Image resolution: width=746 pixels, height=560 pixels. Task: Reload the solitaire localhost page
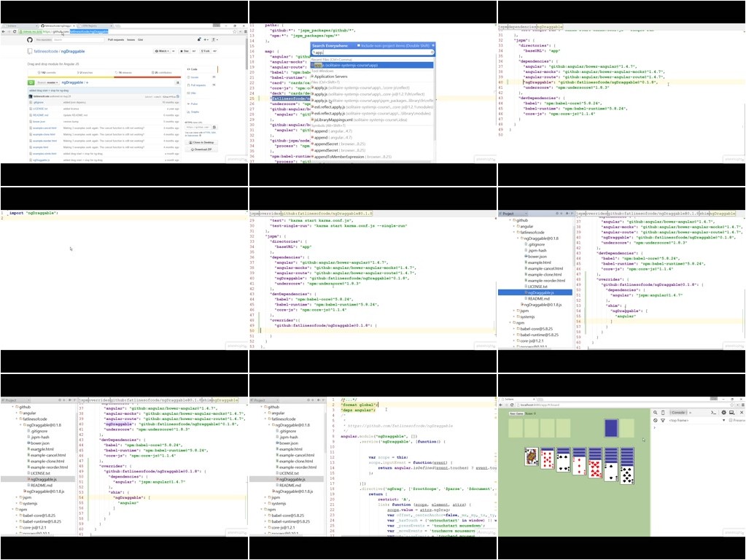(512, 405)
